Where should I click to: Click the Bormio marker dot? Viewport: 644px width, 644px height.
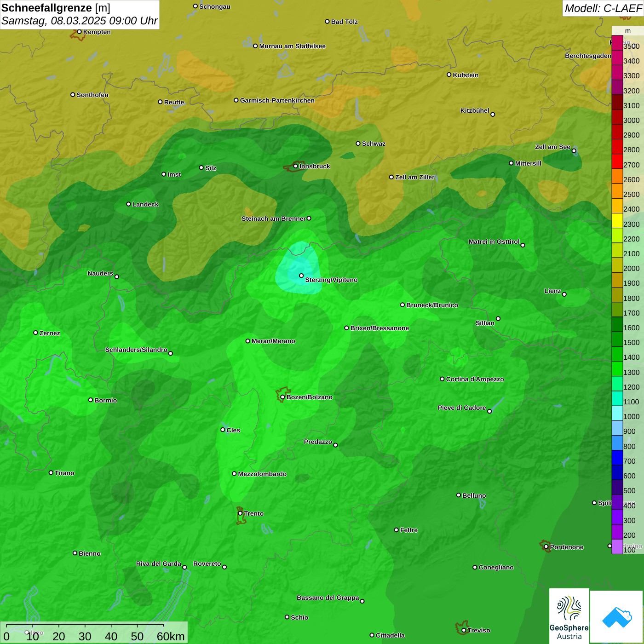click(x=91, y=400)
